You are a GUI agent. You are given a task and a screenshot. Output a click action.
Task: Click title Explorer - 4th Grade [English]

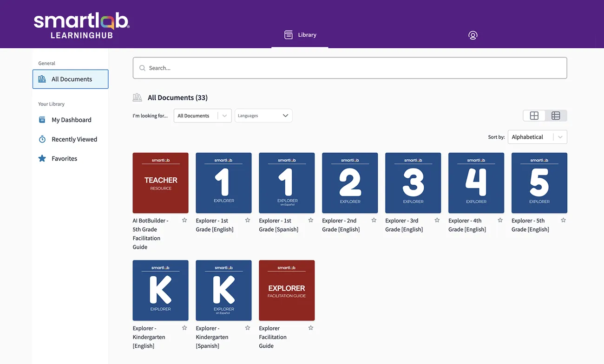tap(467, 225)
